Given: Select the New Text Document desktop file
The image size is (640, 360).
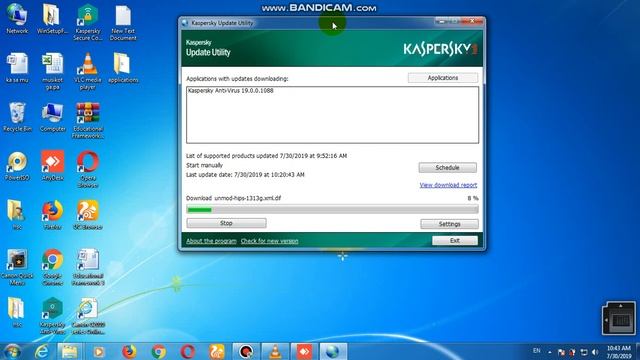Looking at the screenshot, I should (123, 22).
